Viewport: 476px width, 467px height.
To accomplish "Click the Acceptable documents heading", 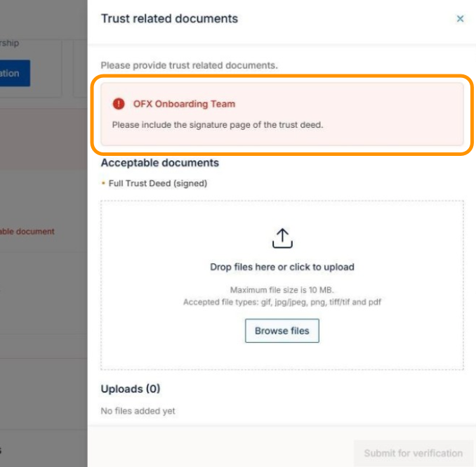I will pyautogui.click(x=160, y=163).
